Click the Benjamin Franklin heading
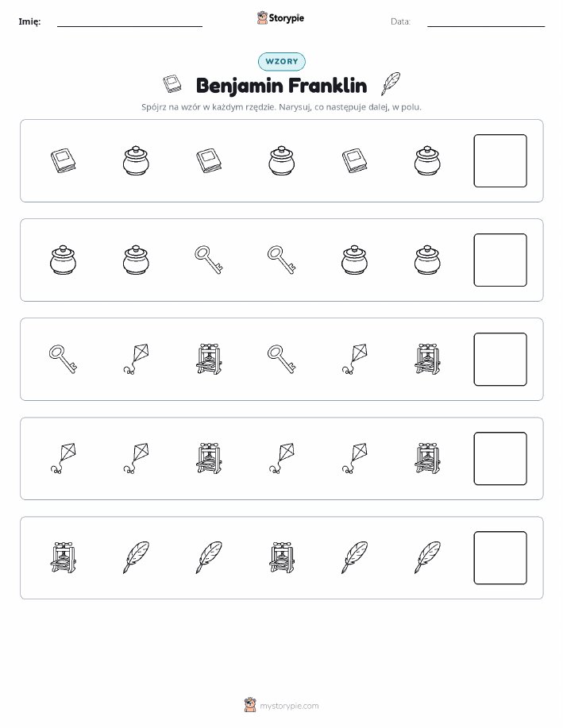This screenshot has height=728, width=563. pos(281,86)
